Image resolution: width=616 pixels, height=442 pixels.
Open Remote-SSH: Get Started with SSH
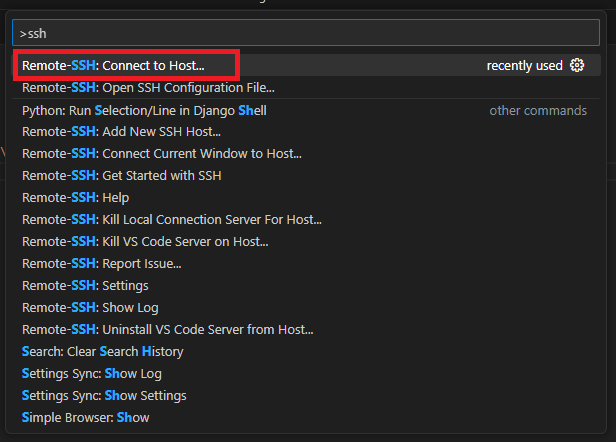306,176
